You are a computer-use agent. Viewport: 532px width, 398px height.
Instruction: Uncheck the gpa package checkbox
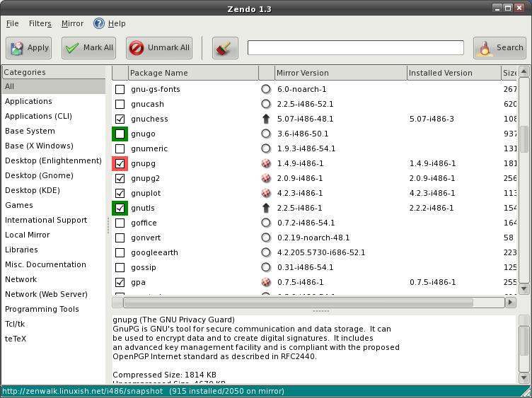120,282
